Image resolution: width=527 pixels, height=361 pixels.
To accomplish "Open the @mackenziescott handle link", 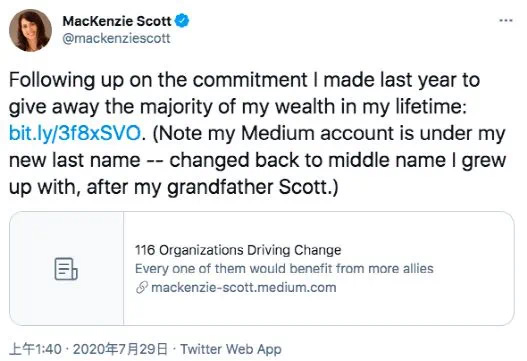I will pos(116,38).
